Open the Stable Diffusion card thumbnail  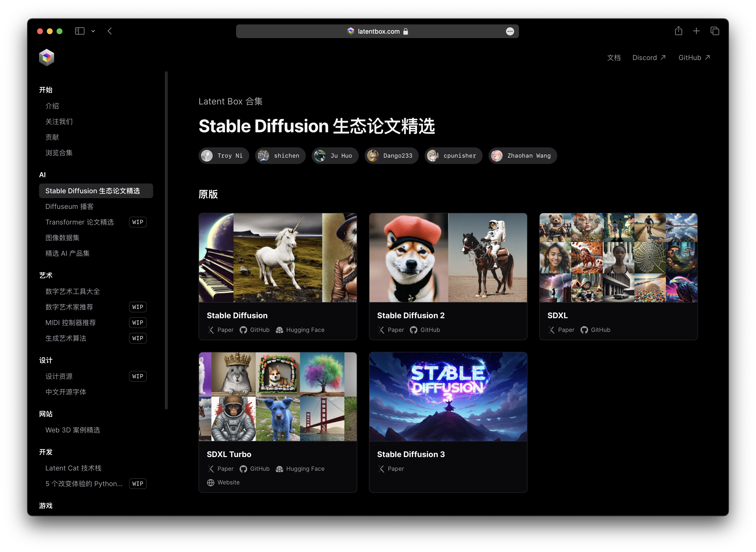[278, 258]
